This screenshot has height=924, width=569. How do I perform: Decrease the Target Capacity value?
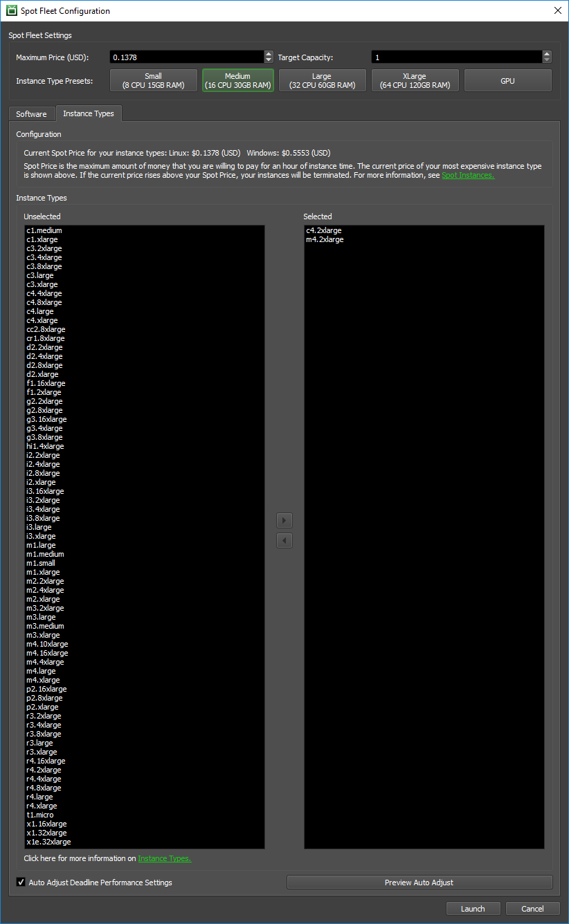547,60
